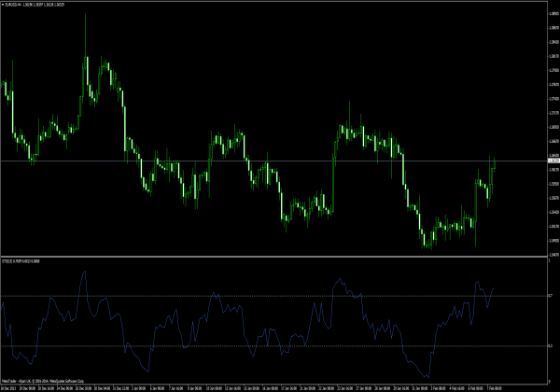Click the small arrow before the EURUSD title
This screenshot has height=392, width=560.
coord(3,5)
